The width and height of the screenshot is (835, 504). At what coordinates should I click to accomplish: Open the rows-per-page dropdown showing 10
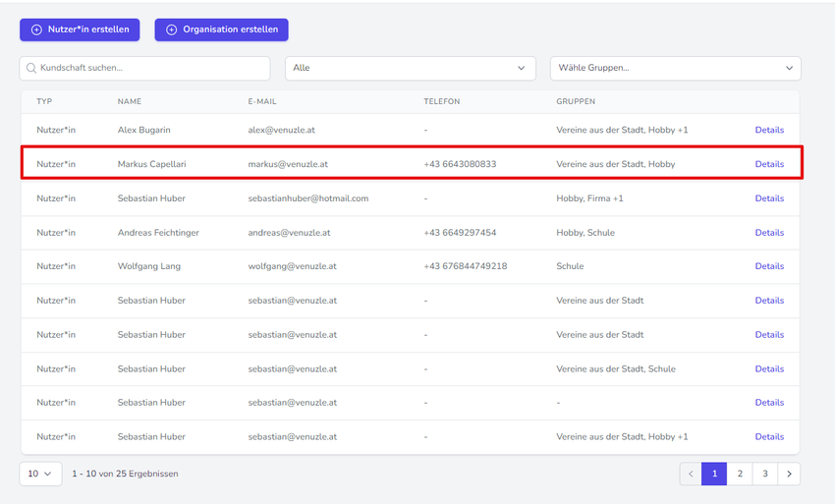pyautogui.click(x=40, y=474)
